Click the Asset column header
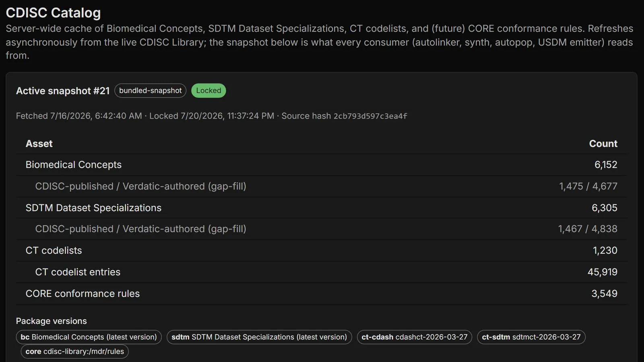The height and width of the screenshot is (362, 644). coord(39,144)
